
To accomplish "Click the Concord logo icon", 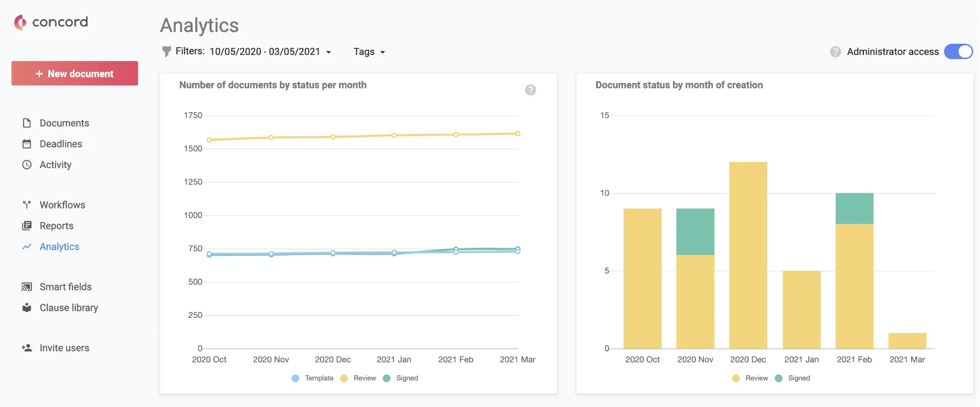I will (x=20, y=22).
